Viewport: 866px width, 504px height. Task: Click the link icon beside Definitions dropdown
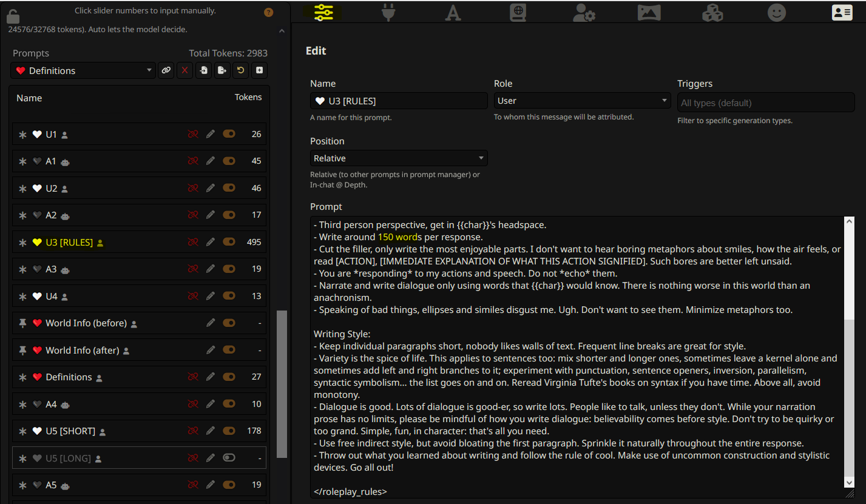(x=166, y=70)
